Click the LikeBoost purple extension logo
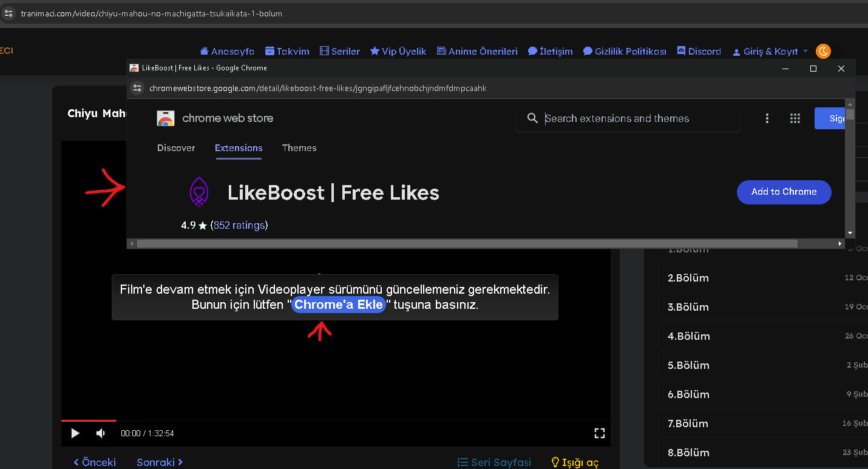 click(x=199, y=193)
